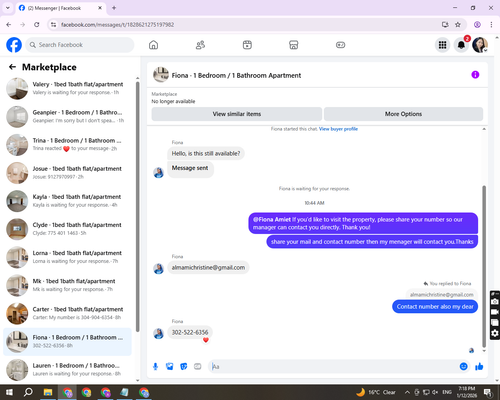Open Windows Start menu

click(9, 392)
